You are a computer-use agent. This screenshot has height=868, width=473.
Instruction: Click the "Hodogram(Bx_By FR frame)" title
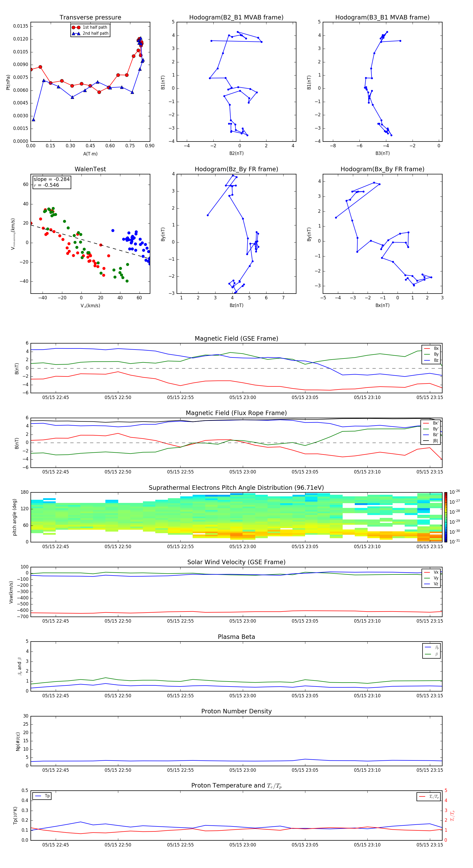point(382,169)
